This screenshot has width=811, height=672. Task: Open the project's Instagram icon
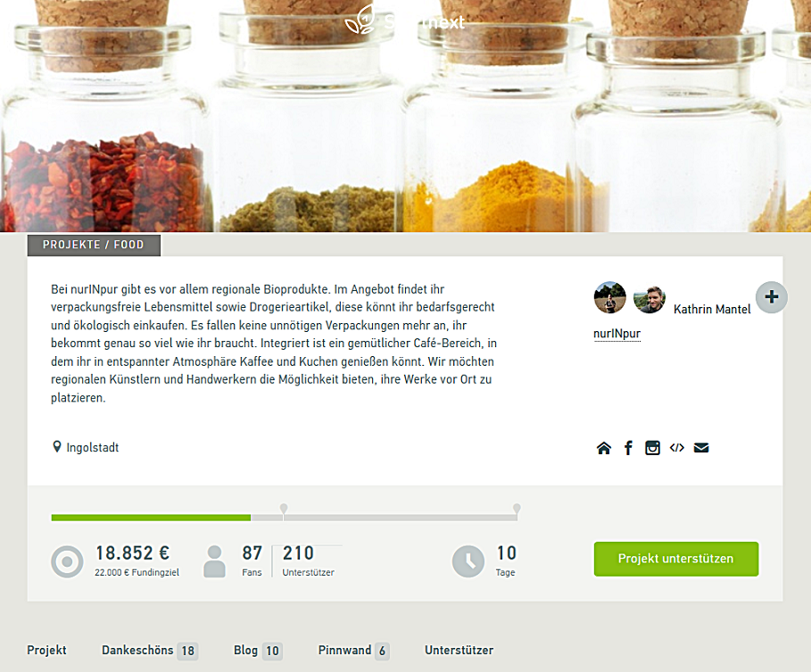click(x=652, y=448)
